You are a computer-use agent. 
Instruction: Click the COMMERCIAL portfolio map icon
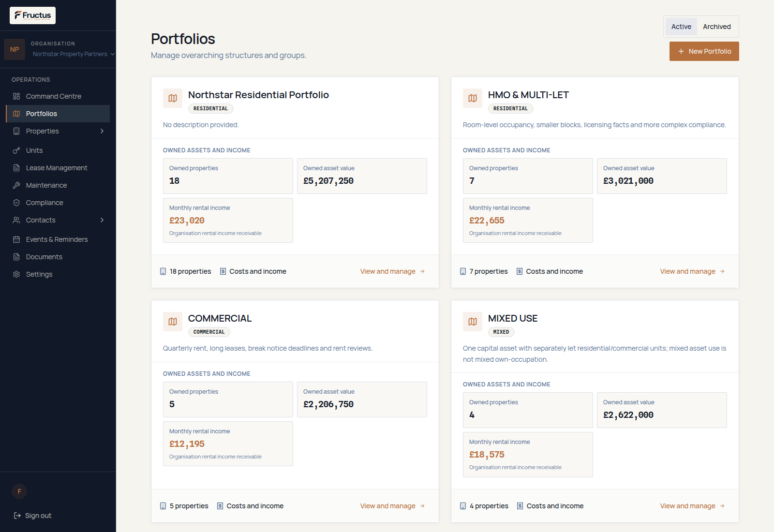point(173,322)
